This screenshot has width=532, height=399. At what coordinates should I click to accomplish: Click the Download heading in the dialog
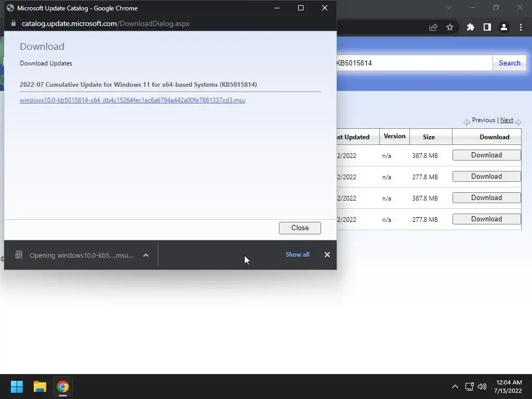tap(42, 46)
